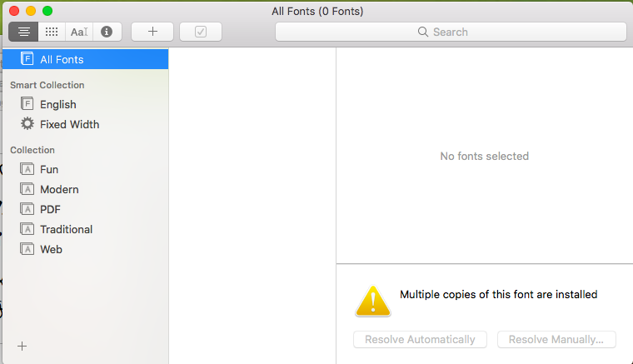Click the Fun collection icon
The width and height of the screenshot is (633, 364).
27,169
